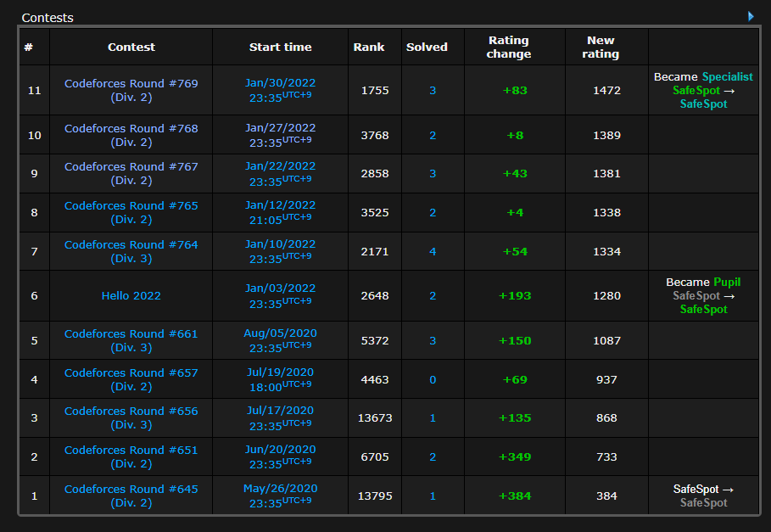
Task: Click start time Jan/22/2022 23:35
Action: tap(280, 174)
